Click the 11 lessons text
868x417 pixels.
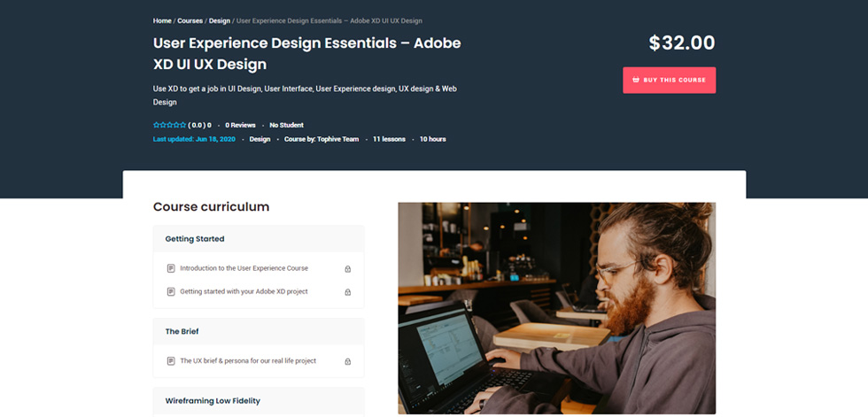[x=389, y=139]
